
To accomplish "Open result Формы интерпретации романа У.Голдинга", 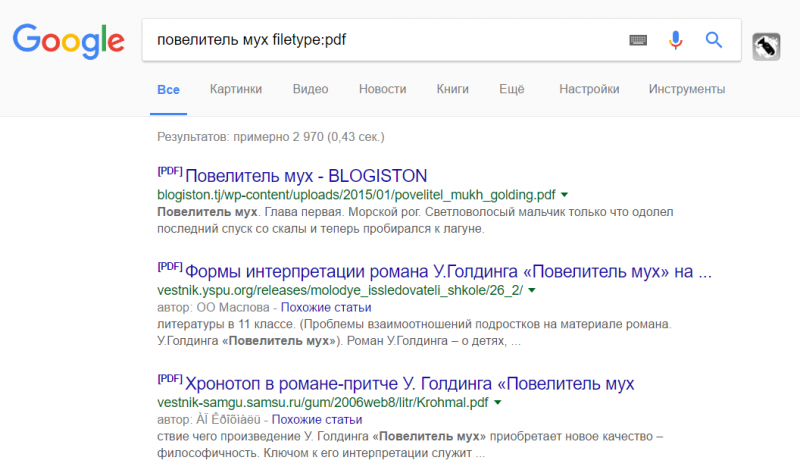I will coord(448,271).
